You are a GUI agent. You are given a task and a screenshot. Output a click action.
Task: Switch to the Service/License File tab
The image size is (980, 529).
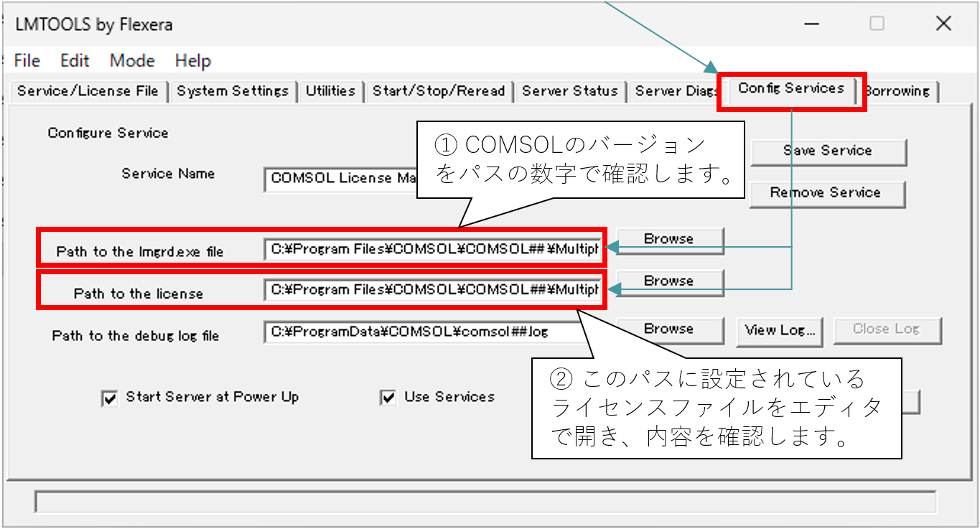point(89,91)
